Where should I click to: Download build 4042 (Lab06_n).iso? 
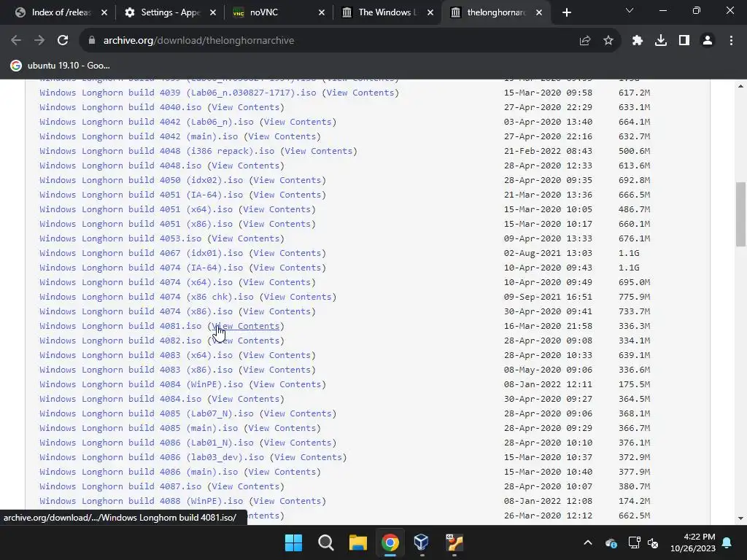pyautogui.click(x=147, y=122)
